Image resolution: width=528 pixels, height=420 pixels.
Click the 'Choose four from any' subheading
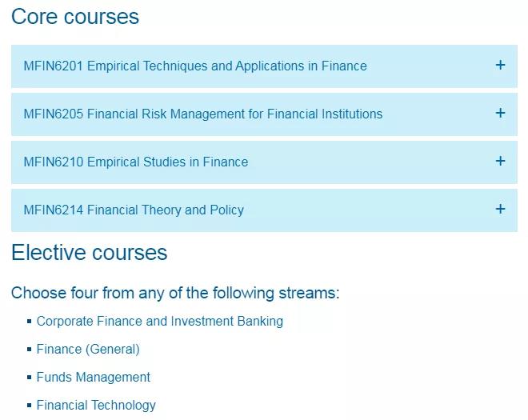coord(175,293)
